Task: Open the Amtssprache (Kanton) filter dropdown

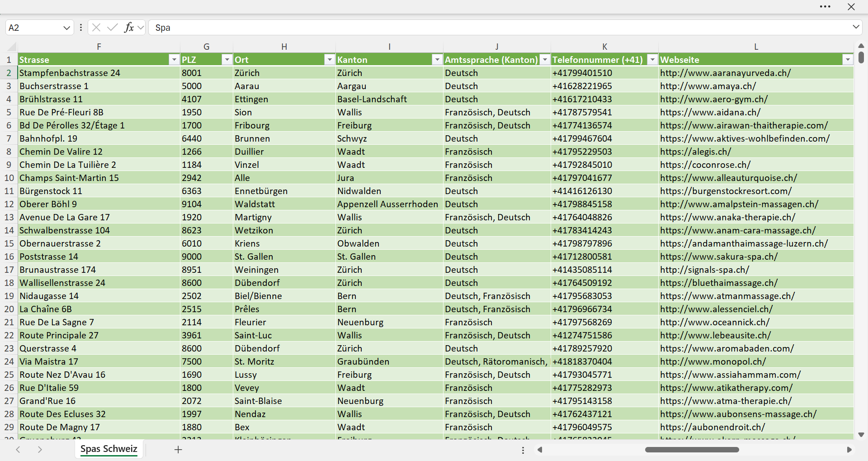Action: click(x=545, y=60)
